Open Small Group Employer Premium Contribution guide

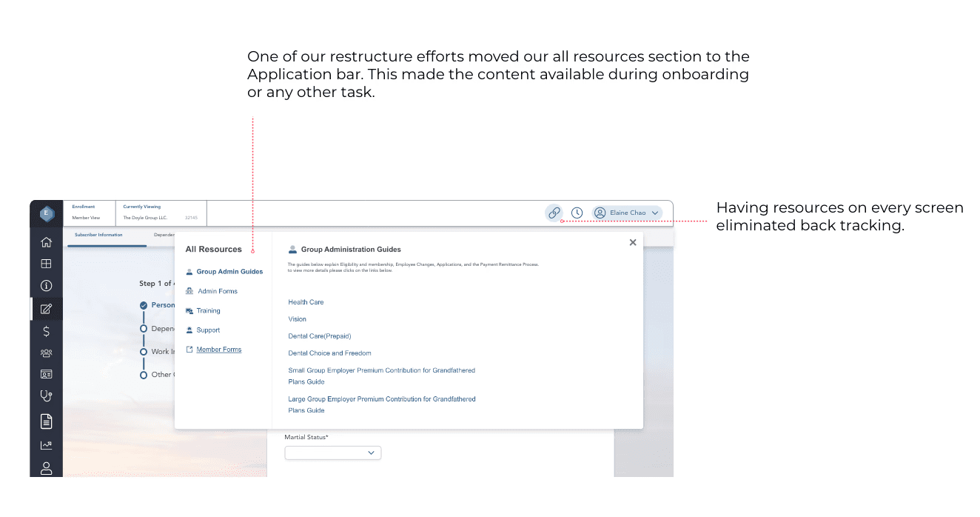point(381,376)
